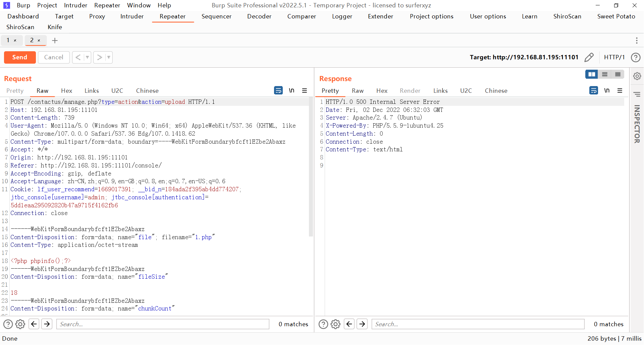The height and width of the screenshot is (345, 644).
Task: Select tabbed layout view
Action: [618, 74]
